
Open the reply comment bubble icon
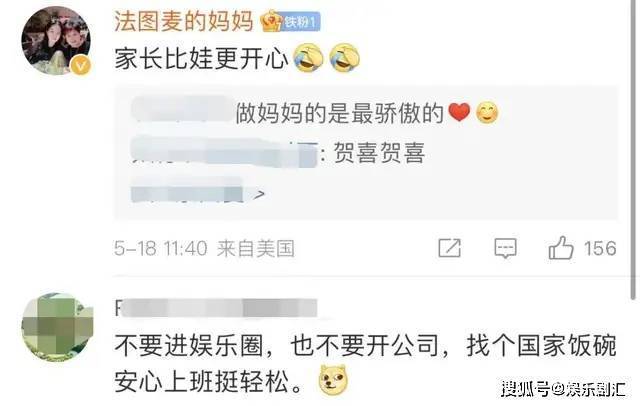[x=505, y=248]
